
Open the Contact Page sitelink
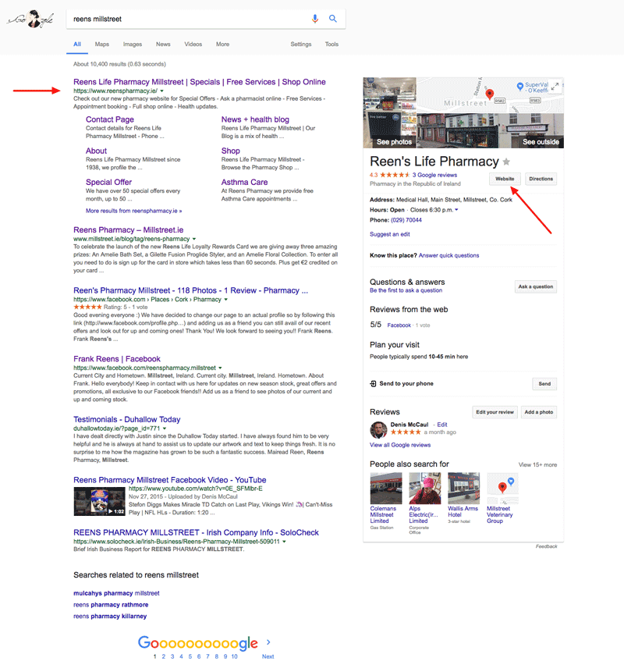(x=110, y=119)
